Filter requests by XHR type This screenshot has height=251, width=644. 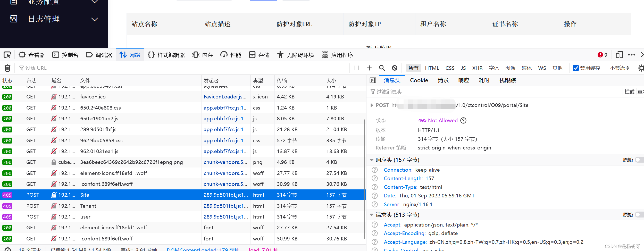pos(477,68)
